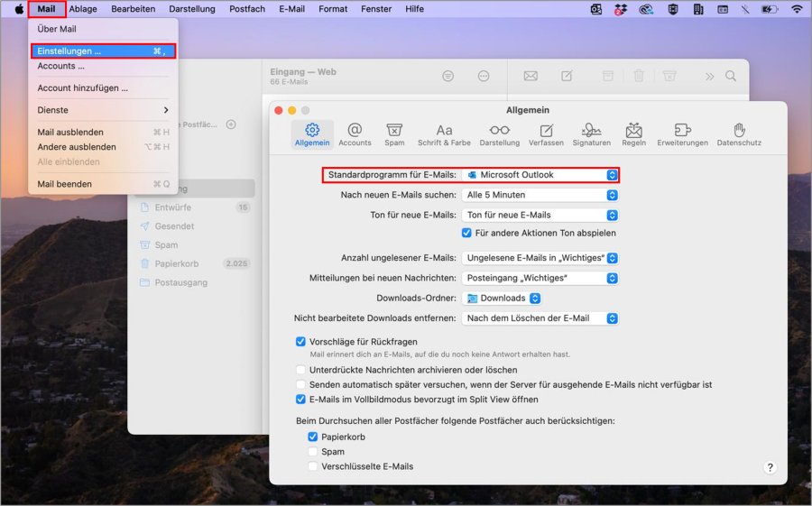
Task: Switch to the Darstellung settings tab
Action: pyautogui.click(x=499, y=134)
